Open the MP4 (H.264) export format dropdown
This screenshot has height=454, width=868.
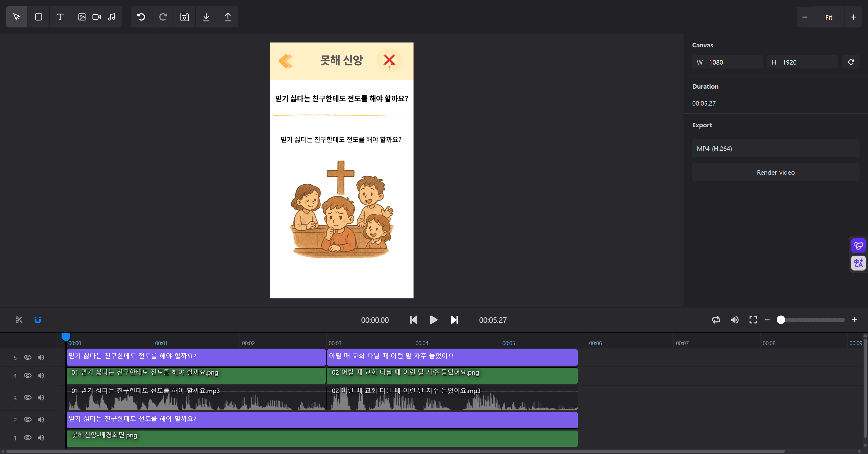point(775,148)
